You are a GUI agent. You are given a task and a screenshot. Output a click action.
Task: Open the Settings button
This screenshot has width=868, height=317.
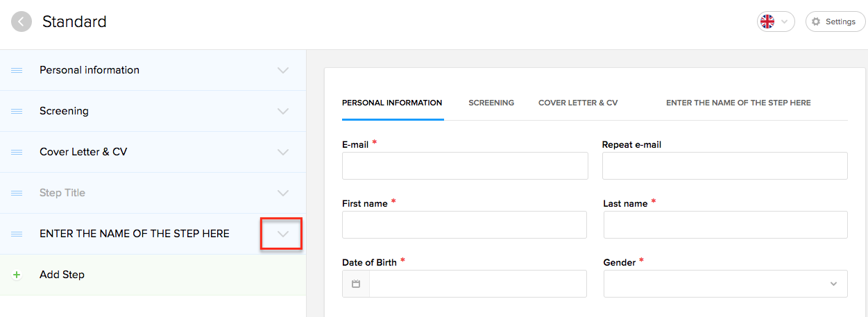(835, 22)
